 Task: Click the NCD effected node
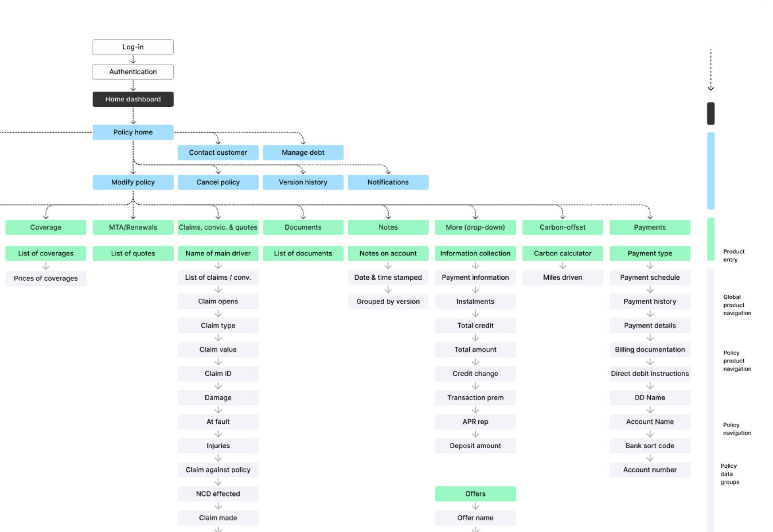(218, 493)
